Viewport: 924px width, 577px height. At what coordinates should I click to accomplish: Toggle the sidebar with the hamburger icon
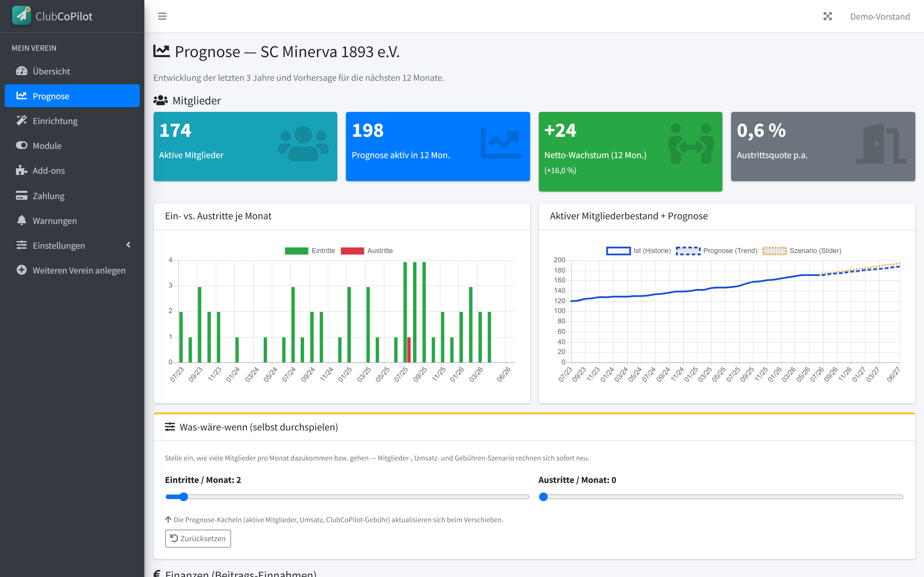pos(162,16)
